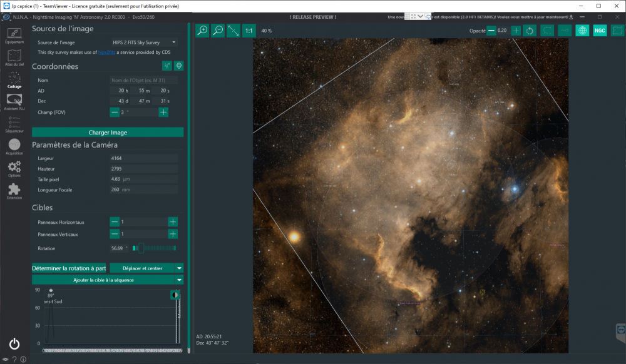
Task: Click Déterminer la rotation à partir button
Action: [69, 268]
